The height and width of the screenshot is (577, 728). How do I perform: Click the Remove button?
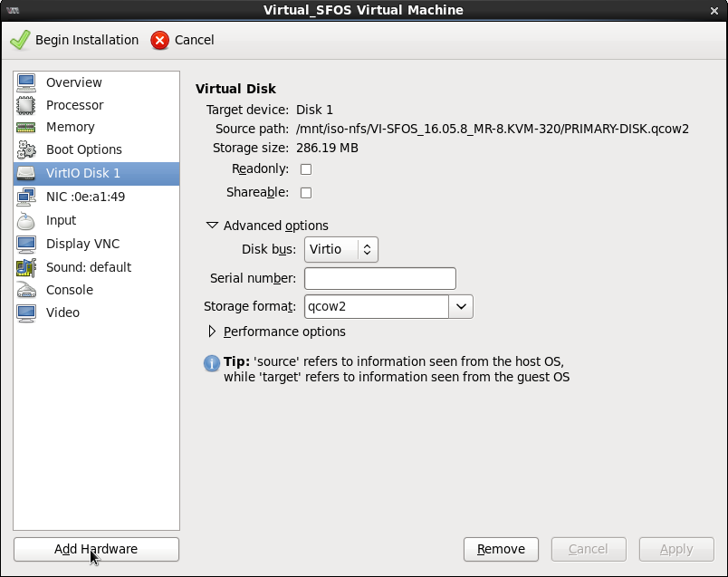pyautogui.click(x=501, y=549)
